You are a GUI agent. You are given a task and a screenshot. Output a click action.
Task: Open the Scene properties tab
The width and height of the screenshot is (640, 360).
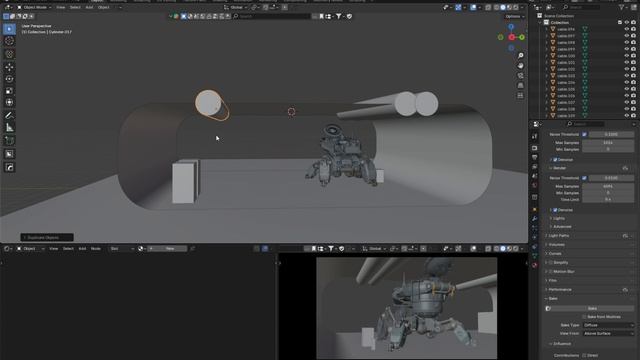click(x=535, y=176)
